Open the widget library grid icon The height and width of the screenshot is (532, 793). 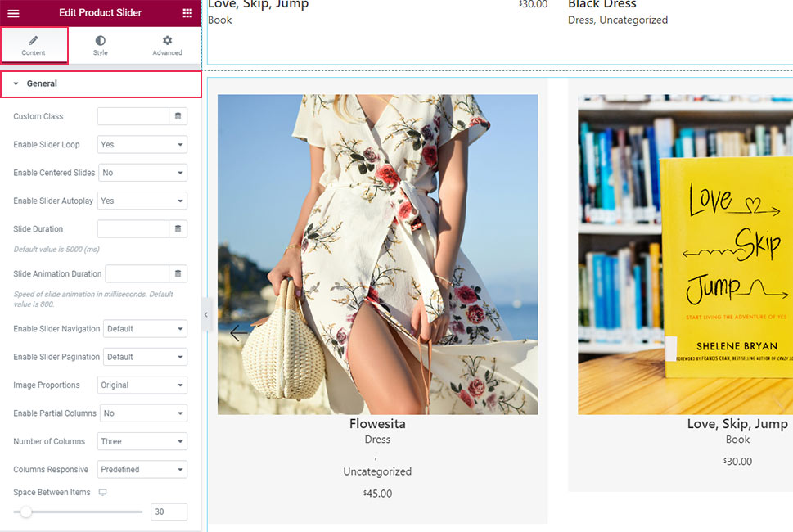[x=187, y=12]
